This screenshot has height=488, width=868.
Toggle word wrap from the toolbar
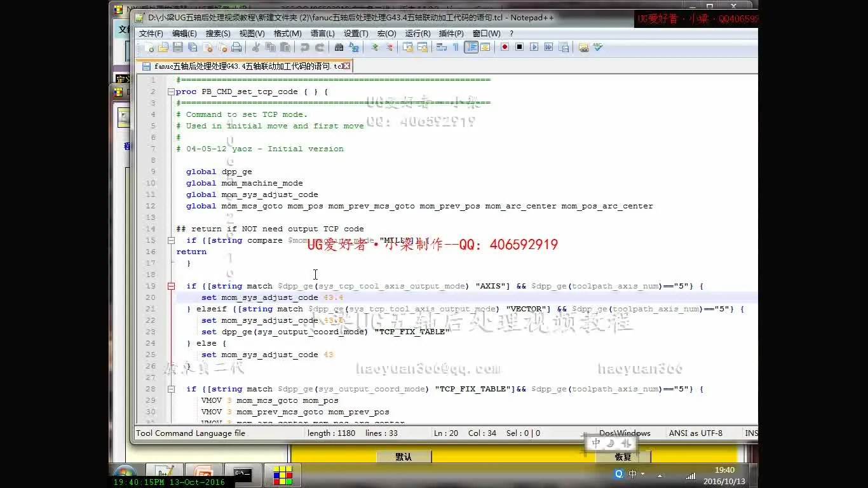pyautogui.click(x=441, y=47)
